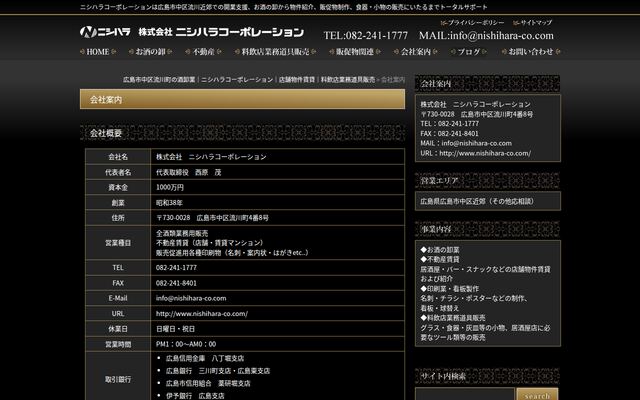Screen dimensions: 640x400
Task: Select the 会社名 row label
Action: pyautogui.click(x=118, y=157)
